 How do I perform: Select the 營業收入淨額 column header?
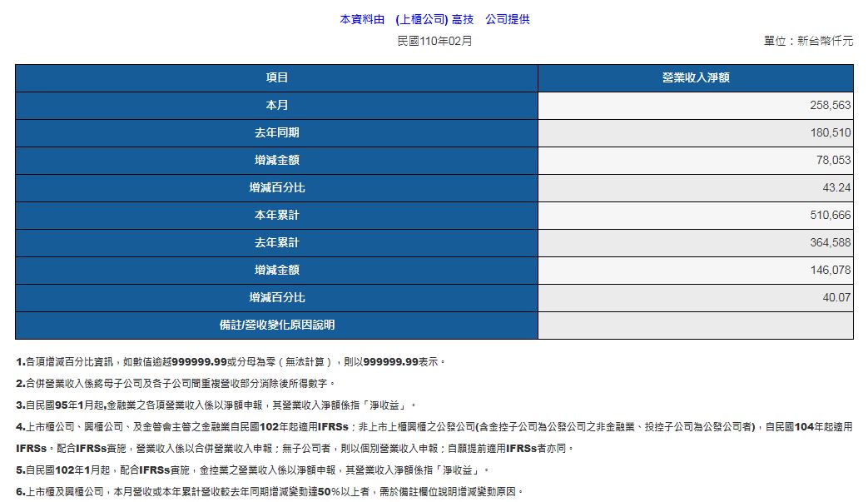[x=695, y=78]
